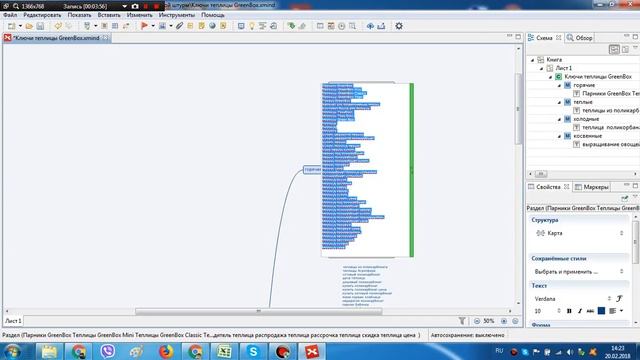Select the Лист 1 sheet tab
This screenshot has width=640, height=360.
(13, 321)
